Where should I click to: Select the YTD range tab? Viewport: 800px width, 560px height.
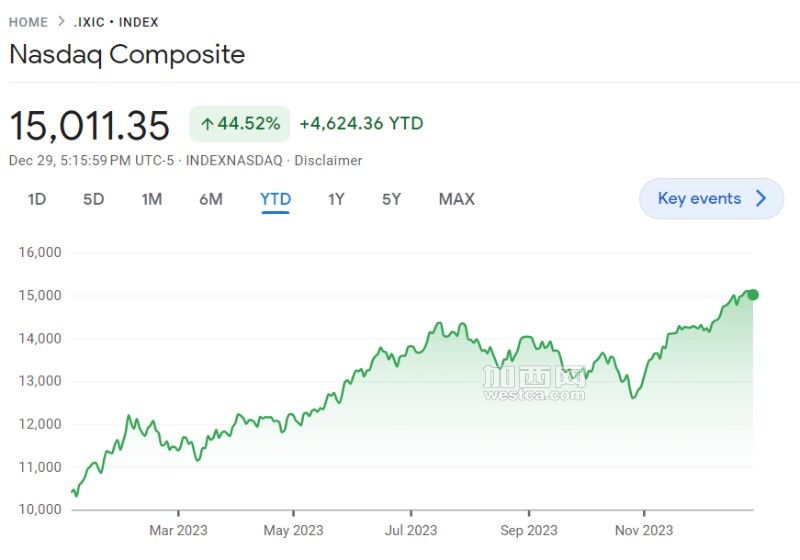pyautogui.click(x=275, y=199)
